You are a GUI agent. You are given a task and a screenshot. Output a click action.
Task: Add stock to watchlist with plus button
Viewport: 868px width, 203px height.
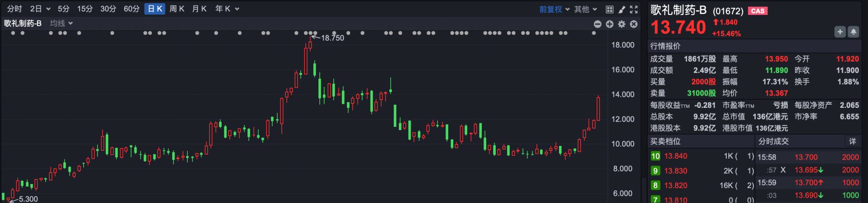pyautogui.click(x=840, y=32)
